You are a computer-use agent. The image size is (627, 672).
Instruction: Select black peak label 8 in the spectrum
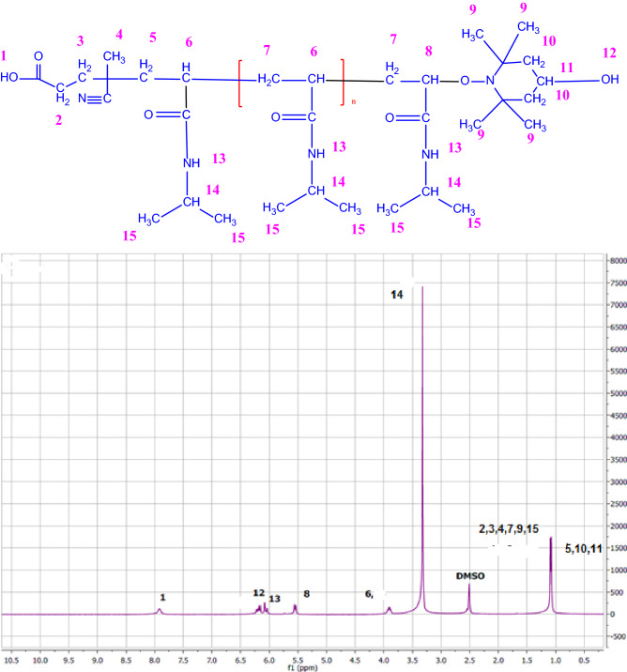pyautogui.click(x=306, y=593)
